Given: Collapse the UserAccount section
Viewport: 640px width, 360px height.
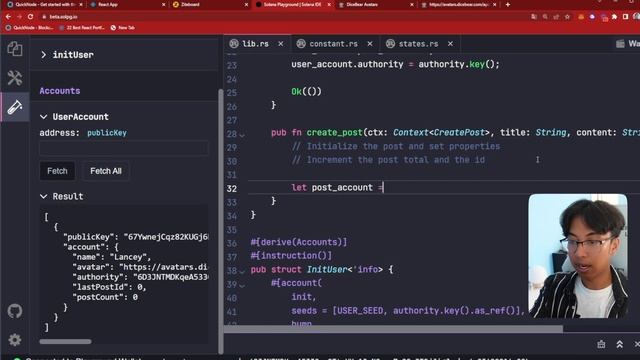Looking at the screenshot, I should tap(44, 117).
